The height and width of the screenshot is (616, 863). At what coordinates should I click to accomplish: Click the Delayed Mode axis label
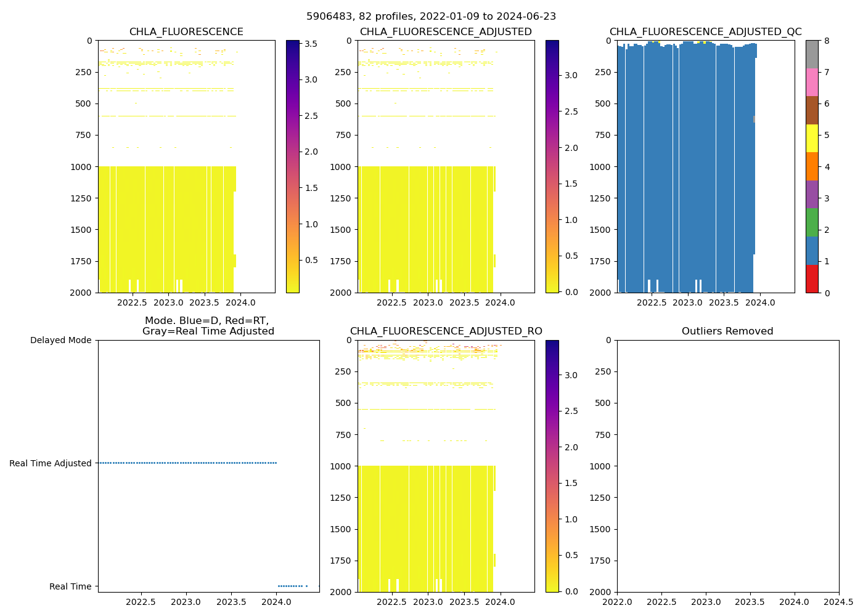(60, 340)
